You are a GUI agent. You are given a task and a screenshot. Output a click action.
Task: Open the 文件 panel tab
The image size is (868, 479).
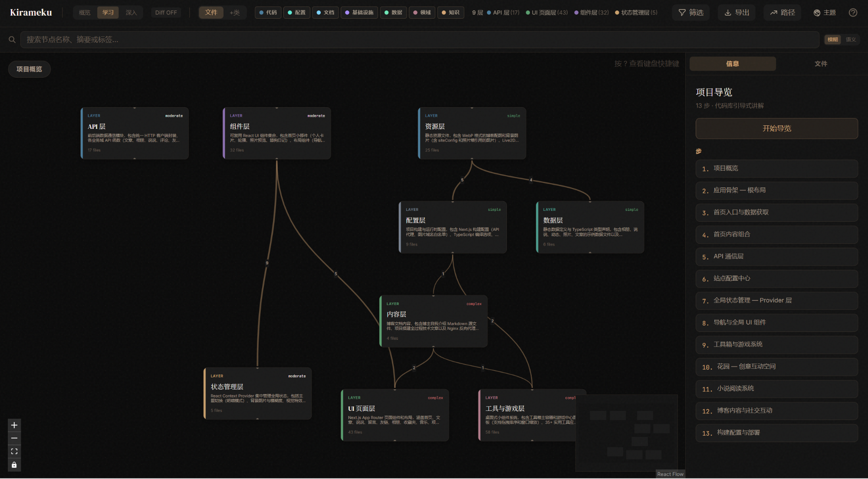821,64
